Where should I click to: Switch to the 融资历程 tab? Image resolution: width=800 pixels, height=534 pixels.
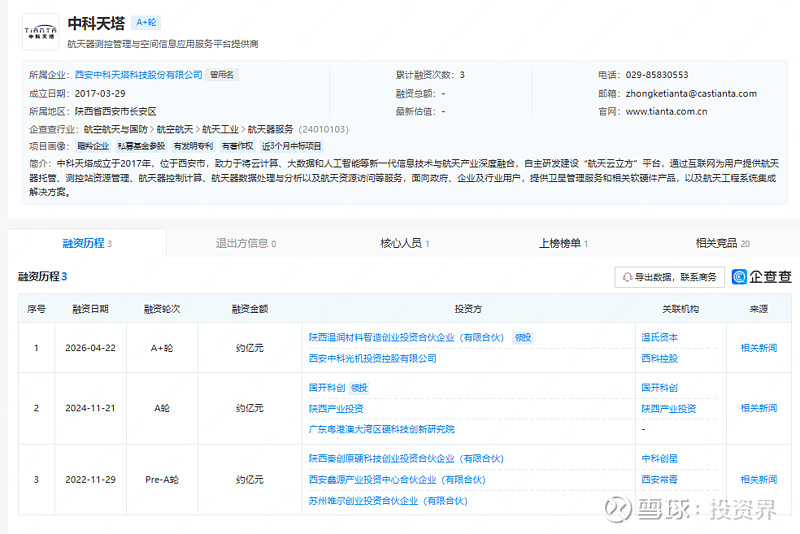tap(87, 243)
